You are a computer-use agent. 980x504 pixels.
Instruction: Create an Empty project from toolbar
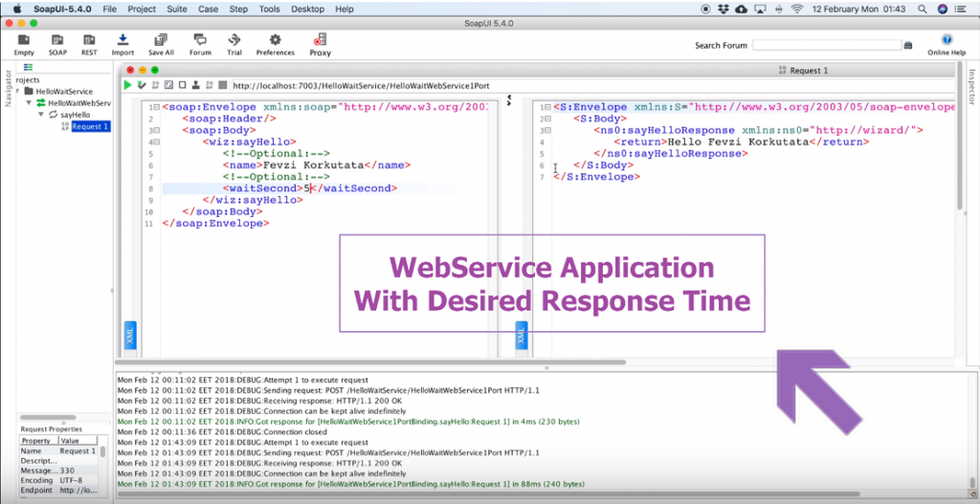coord(24,45)
